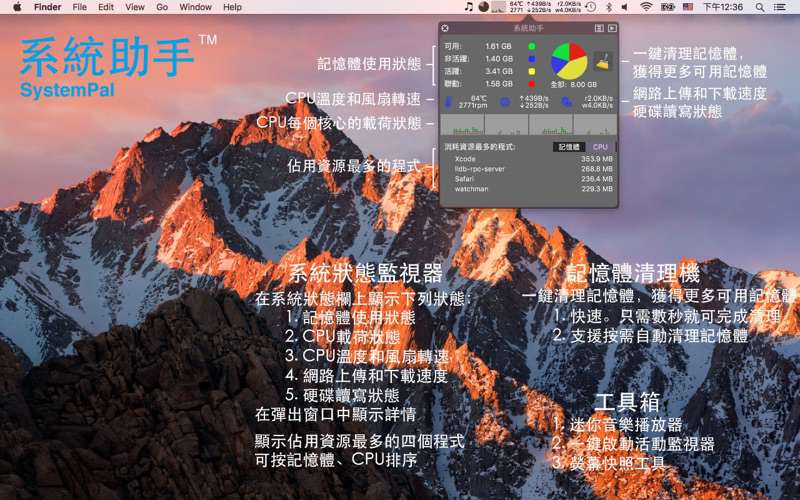The height and width of the screenshot is (500, 800).
Task: Click the disk read/write icon
Action: 566,102
